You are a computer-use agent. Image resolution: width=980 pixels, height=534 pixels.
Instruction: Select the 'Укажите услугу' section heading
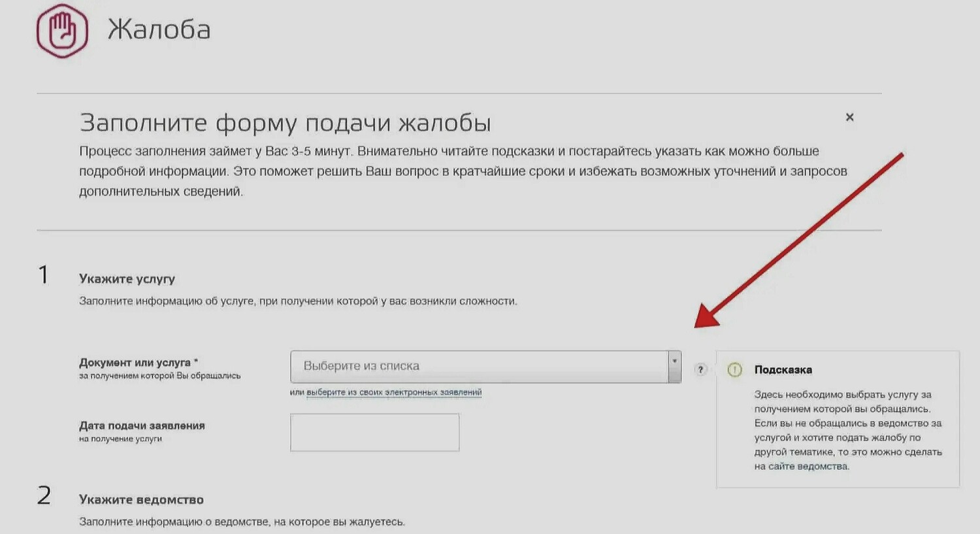coord(127,279)
